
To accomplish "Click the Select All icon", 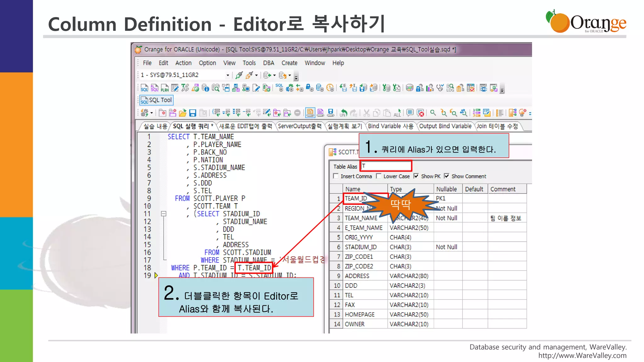I will tap(397, 113).
